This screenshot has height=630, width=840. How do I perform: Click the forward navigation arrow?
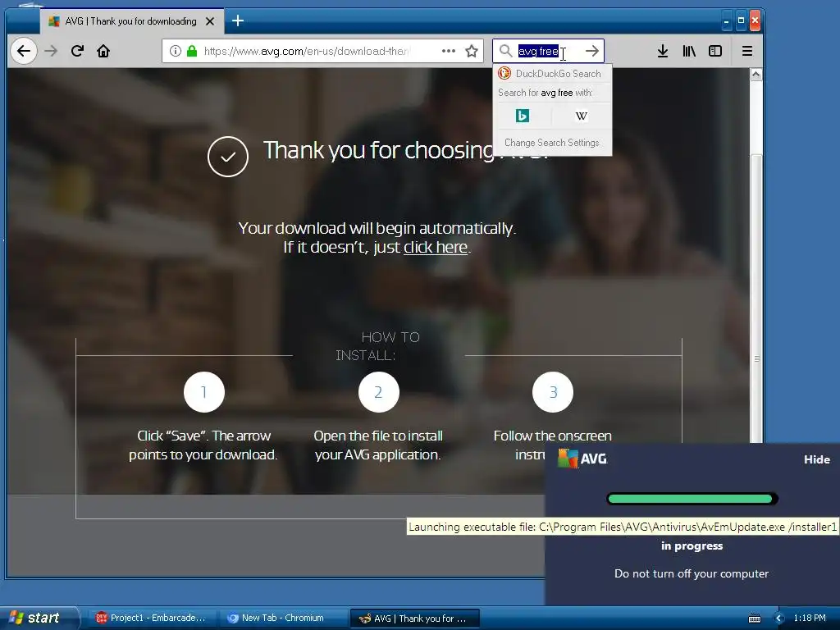coord(51,51)
